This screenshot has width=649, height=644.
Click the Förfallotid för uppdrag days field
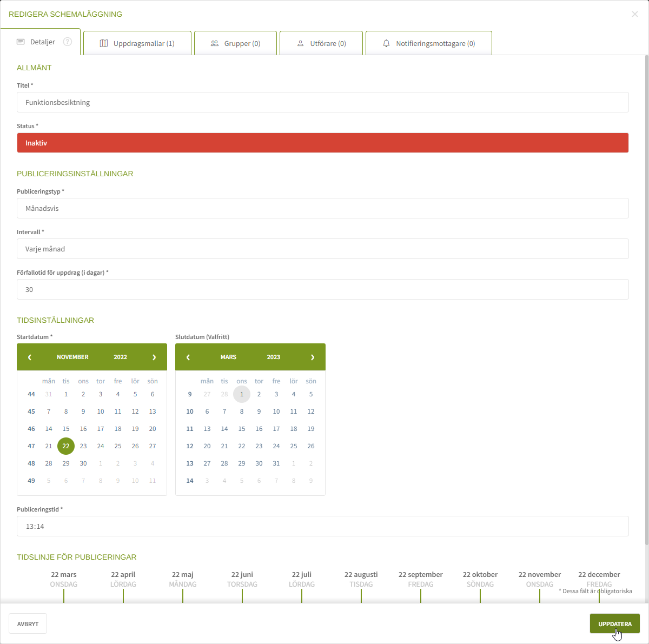pos(322,289)
